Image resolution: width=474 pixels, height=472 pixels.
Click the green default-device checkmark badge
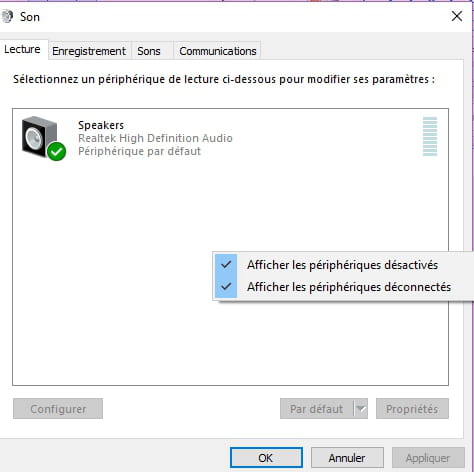(x=56, y=151)
